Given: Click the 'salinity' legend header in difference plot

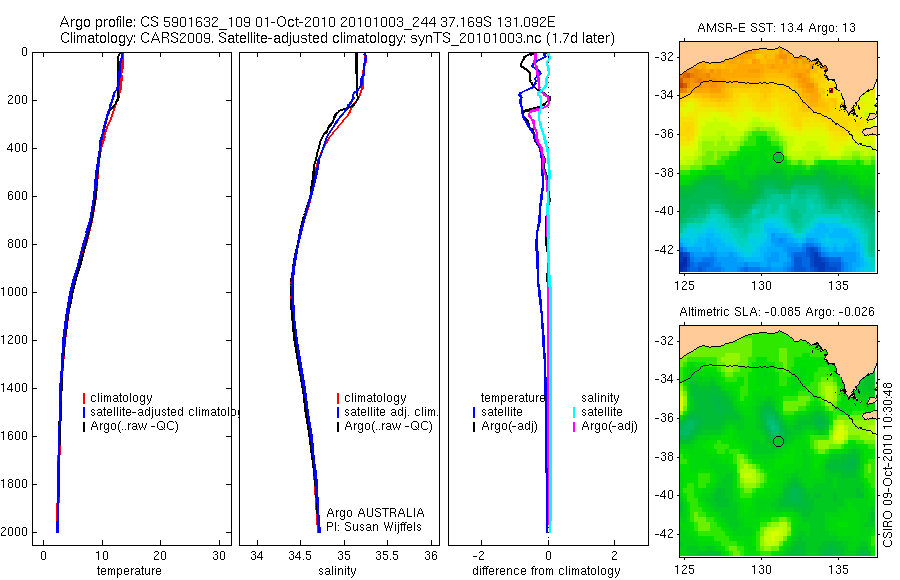Looking at the screenshot, I should (x=600, y=398).
